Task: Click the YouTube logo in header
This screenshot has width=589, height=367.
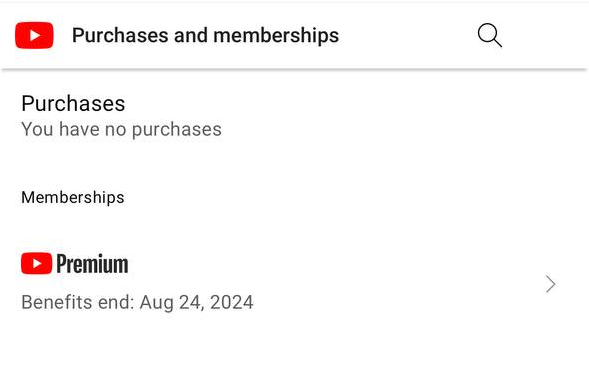Action: [x=34, y=35]
